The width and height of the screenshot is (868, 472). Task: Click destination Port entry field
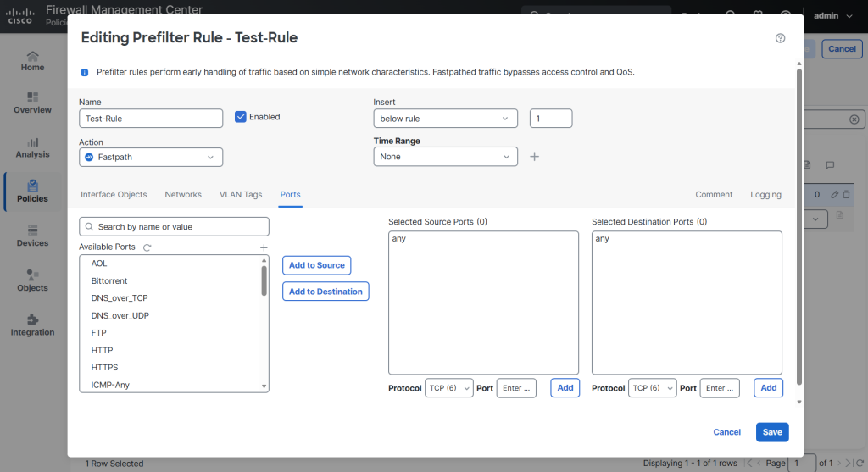pos(720,388)
